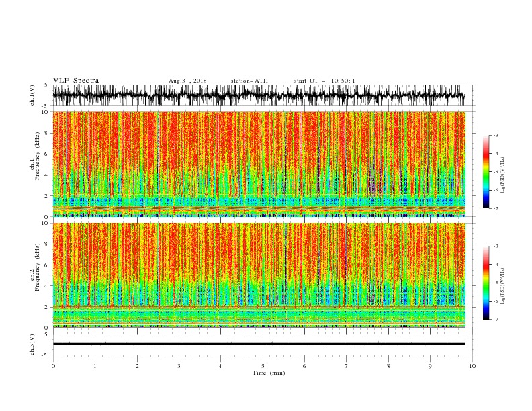Viewport: 532px width, 411px height.
Task: Click time axis tick label '1'
Action: [x=95, y=366]
